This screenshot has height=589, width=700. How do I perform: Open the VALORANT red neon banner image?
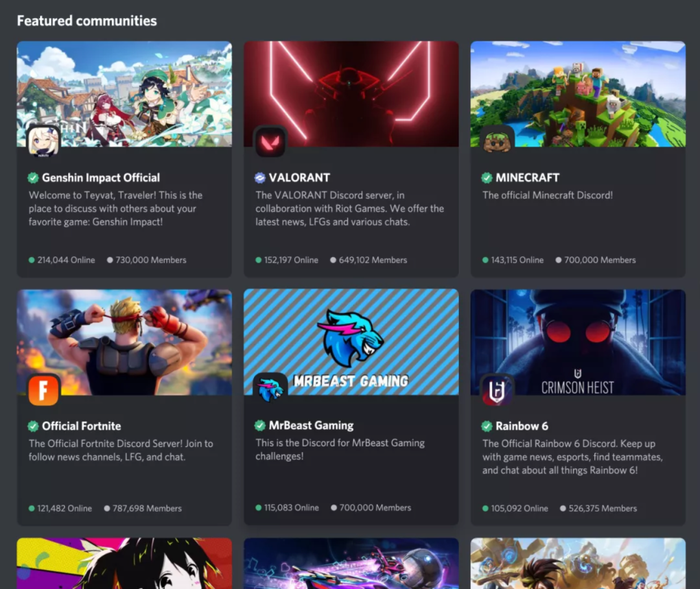351,94
